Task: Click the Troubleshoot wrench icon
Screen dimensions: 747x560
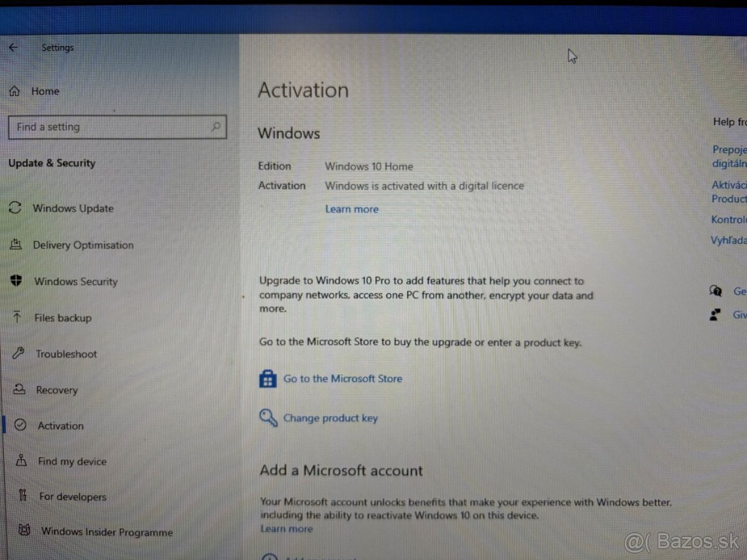Action: point(18,353)
